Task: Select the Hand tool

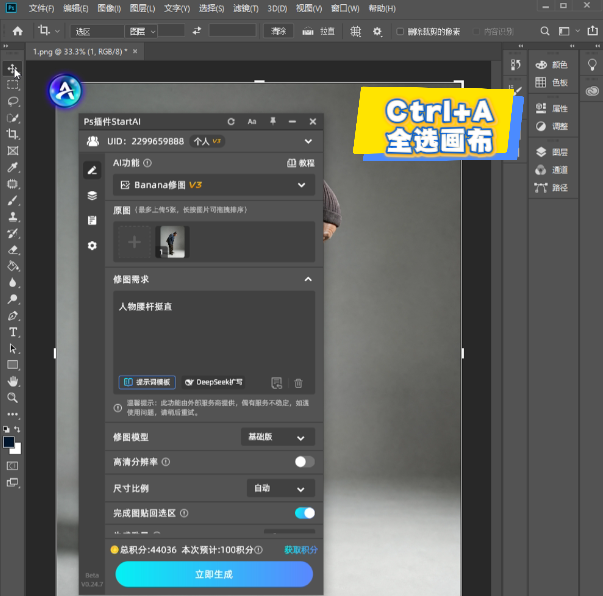Action: pyautogui.click(x=13, y=381)
